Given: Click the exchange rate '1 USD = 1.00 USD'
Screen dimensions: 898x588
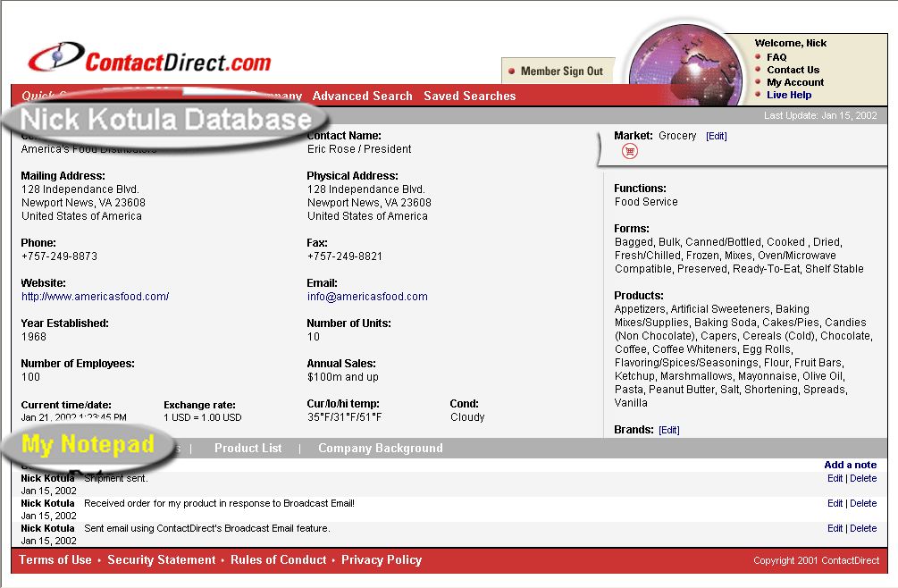Looking at the screenshot, I should [203, 417].
